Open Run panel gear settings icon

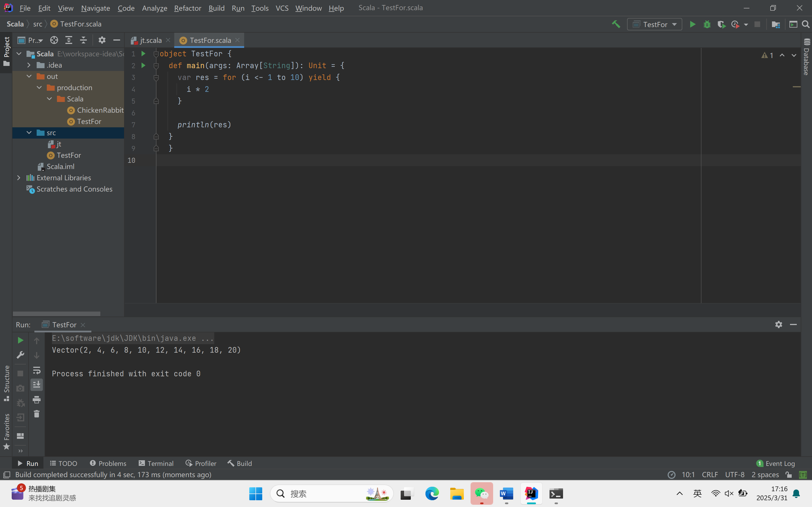[778, 324]
